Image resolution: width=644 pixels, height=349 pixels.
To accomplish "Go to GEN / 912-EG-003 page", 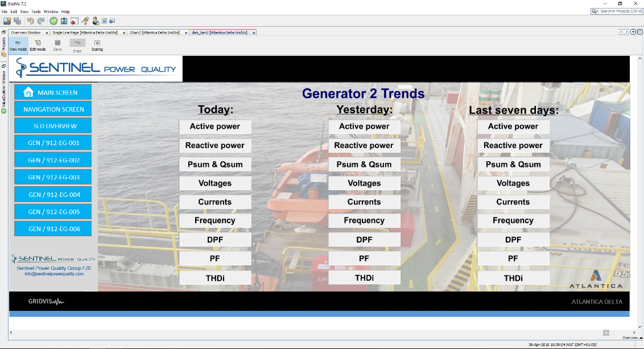I will click(53, 177).
